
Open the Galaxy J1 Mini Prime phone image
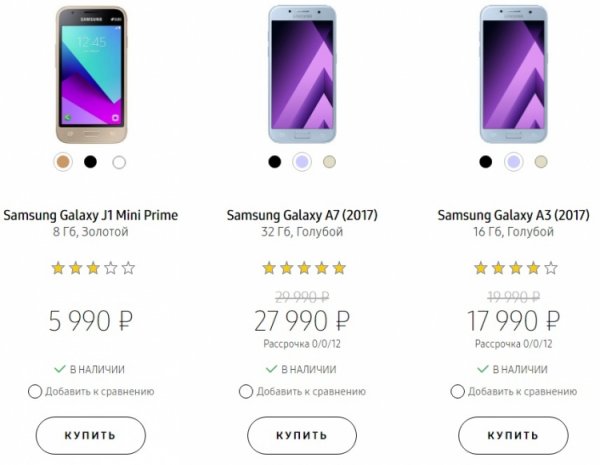pyautogui.click(x=90, y=74)
